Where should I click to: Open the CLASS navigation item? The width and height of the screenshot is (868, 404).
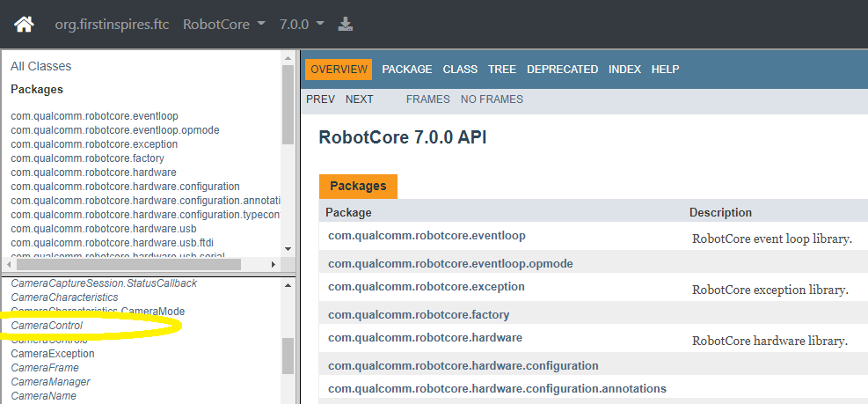[x=460, y=70]
